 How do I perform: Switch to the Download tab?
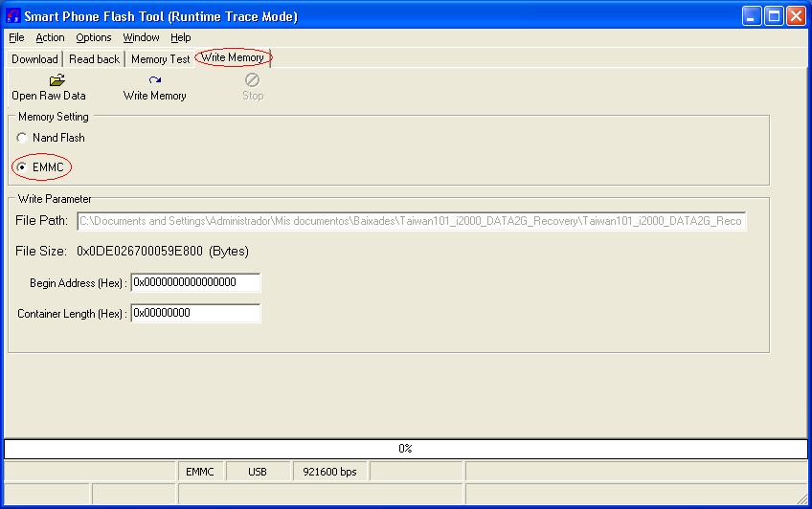pyautogui.click(x=34, y=59)
